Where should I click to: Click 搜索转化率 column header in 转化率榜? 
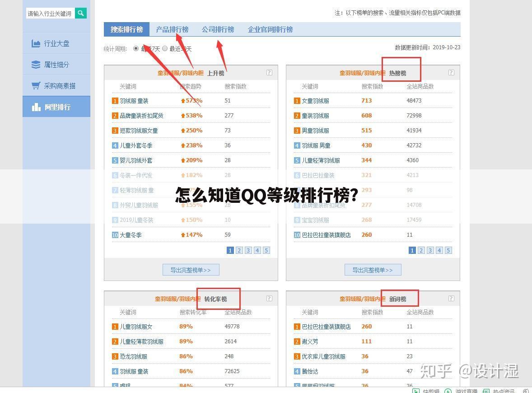[x=193, y=312]
